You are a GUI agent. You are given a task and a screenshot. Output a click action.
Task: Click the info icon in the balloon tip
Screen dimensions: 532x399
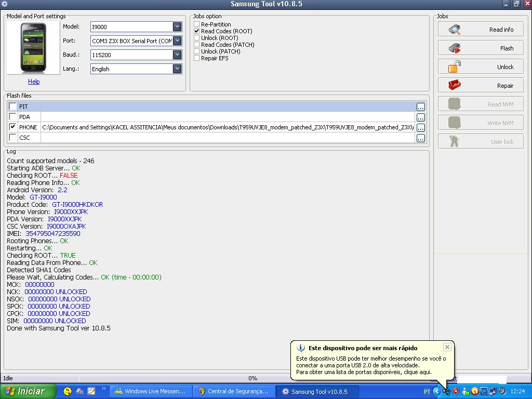(301, 348)
